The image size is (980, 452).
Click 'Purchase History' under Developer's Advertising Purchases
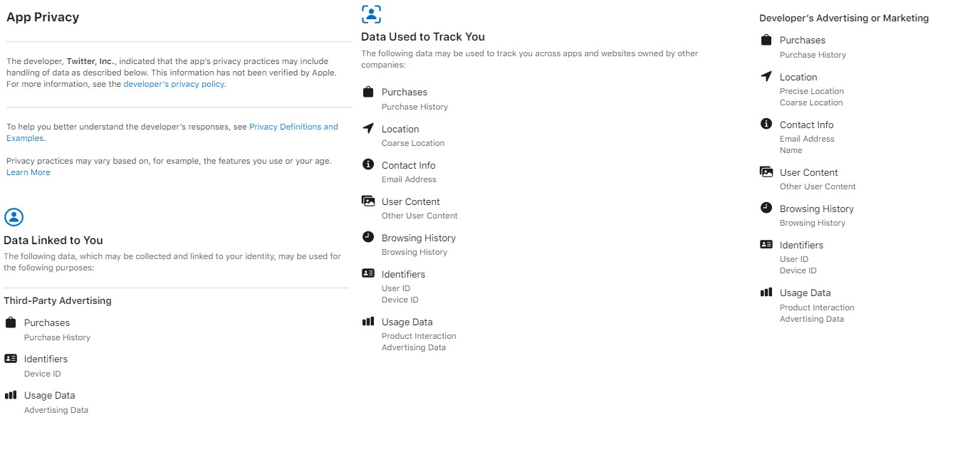(x=813, y=55)
